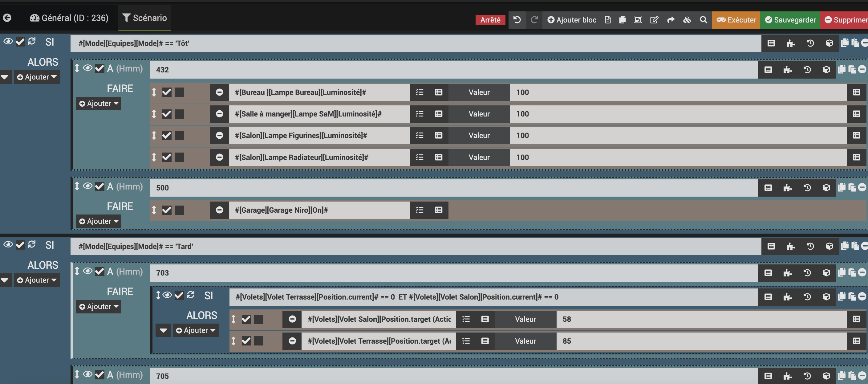Duplicate the scenario with the copy icon
This screenshot has width=868, height=384.
[x=623, y=20]
